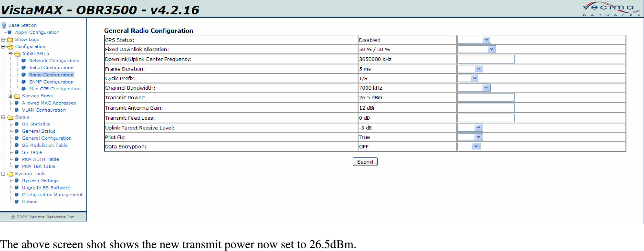The height and width of the screenshot is (251, 644).
Task: Open VLAN Configuration page
Action: (44, 110)
